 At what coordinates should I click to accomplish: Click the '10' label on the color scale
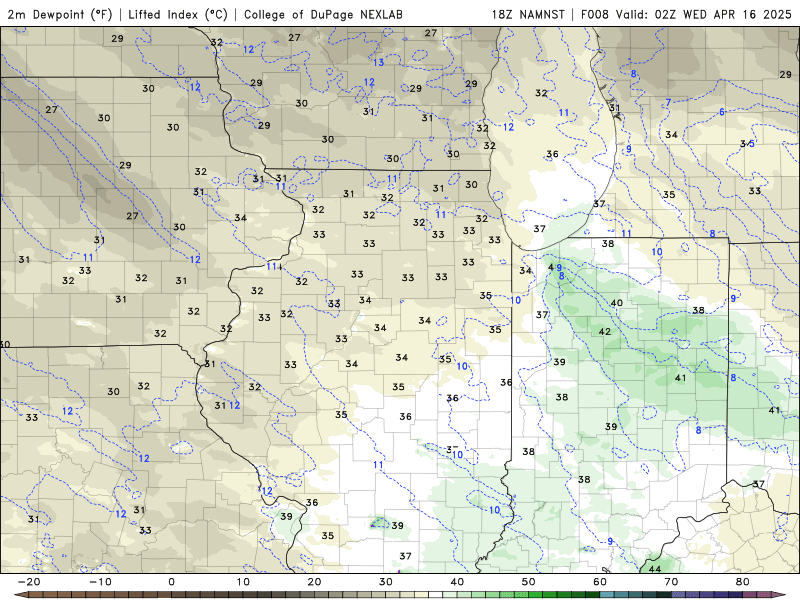(x=243, y=582)
